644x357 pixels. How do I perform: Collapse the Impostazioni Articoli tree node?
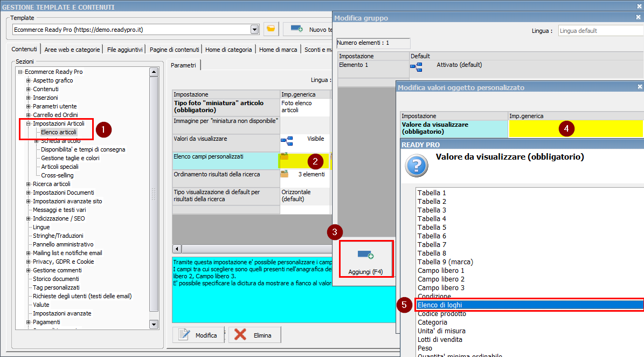[29, 123]
